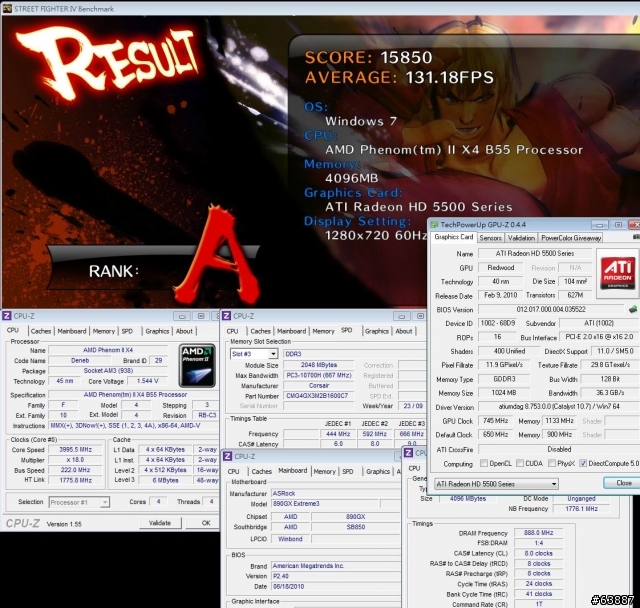Screen dimensions: 640x608
Task: Click the motherboard Manufacturer value ASRock
Action: [x=335, y=493]
